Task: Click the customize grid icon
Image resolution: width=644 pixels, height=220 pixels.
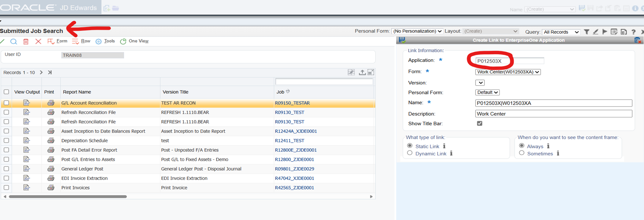Action: [351, 72]
